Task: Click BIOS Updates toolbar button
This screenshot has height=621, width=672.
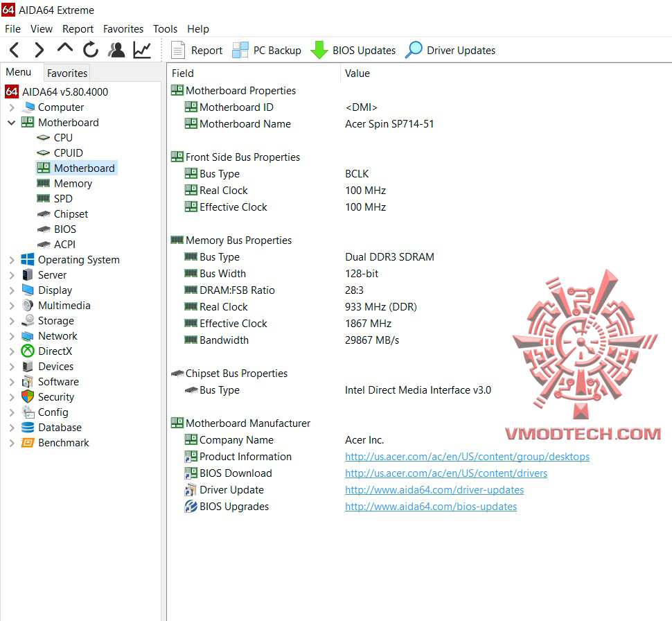Action: 353,50
